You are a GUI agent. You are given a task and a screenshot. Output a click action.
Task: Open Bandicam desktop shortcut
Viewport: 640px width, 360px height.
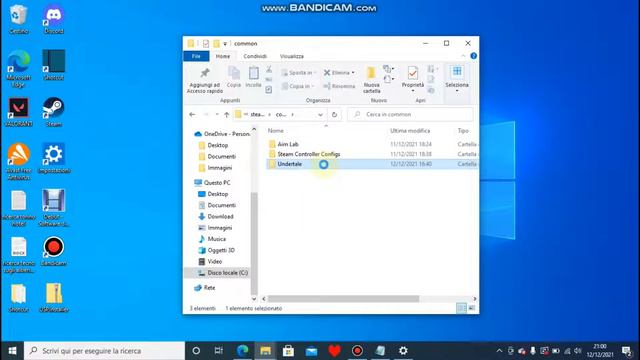(53, 251)
